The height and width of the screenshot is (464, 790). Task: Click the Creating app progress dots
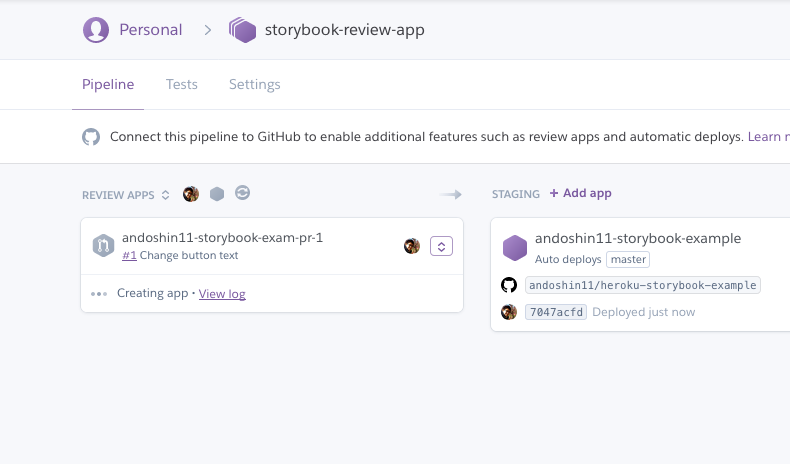pos(99,294)
